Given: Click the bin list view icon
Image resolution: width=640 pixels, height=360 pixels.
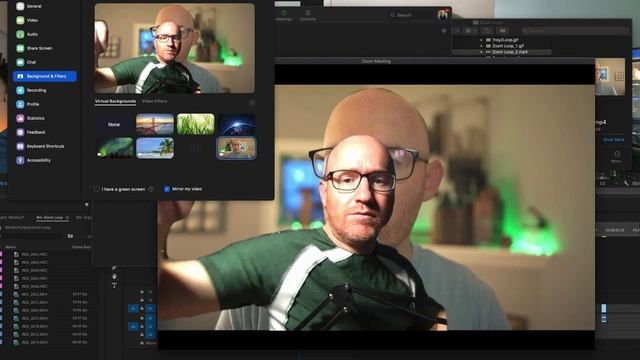Looking at the screenshot, I should click(x=70, y=236).
